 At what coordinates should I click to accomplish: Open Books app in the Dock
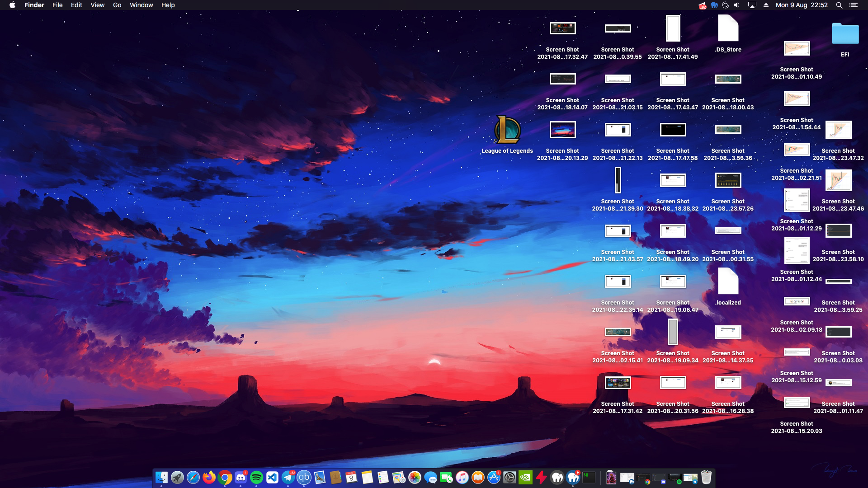click(x=478, y=477)
